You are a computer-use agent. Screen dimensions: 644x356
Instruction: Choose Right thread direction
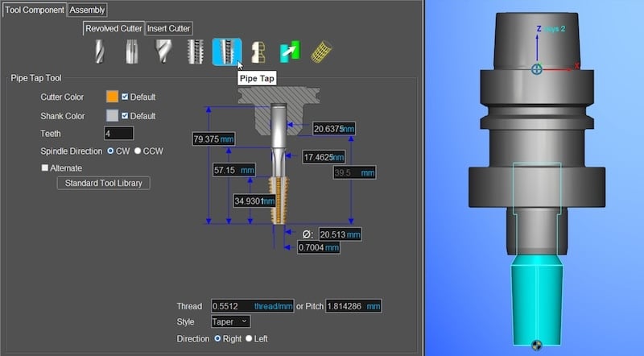(217, 338)
